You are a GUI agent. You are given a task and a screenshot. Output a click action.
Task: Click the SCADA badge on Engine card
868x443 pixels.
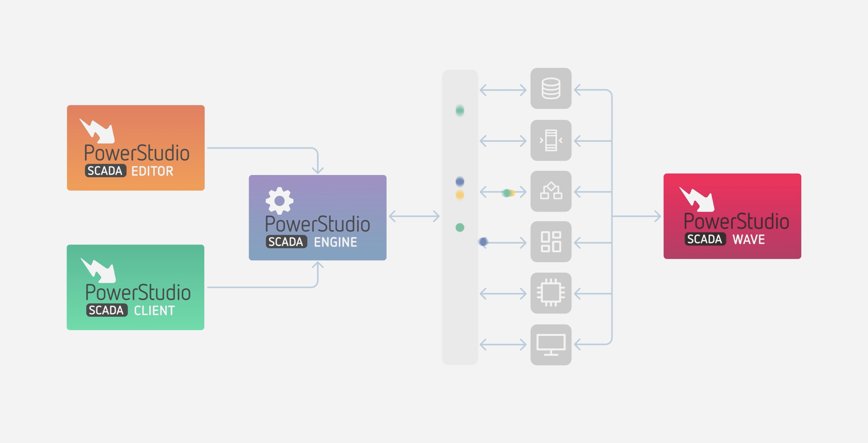coord(286,242)
